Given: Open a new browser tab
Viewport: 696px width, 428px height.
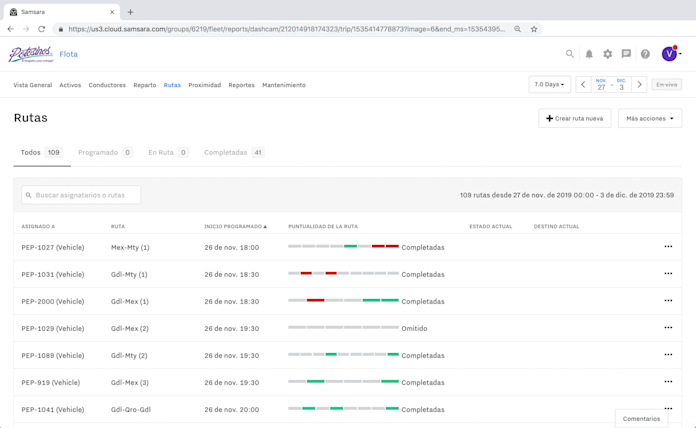Looking at the screenshot, I should coord(130,12).
